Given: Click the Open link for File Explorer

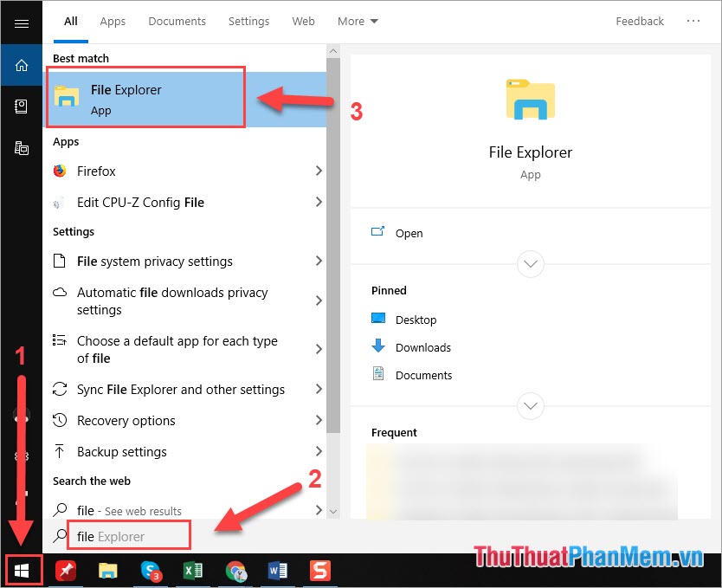Looking at the screenshot, I should click(x=409, y=233).
